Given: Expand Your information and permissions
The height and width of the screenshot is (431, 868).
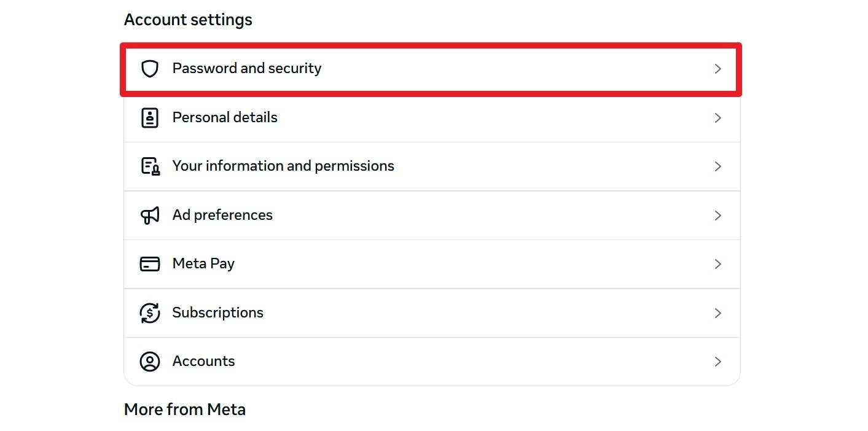Looking at the screenshot, I should pos(717,166).
